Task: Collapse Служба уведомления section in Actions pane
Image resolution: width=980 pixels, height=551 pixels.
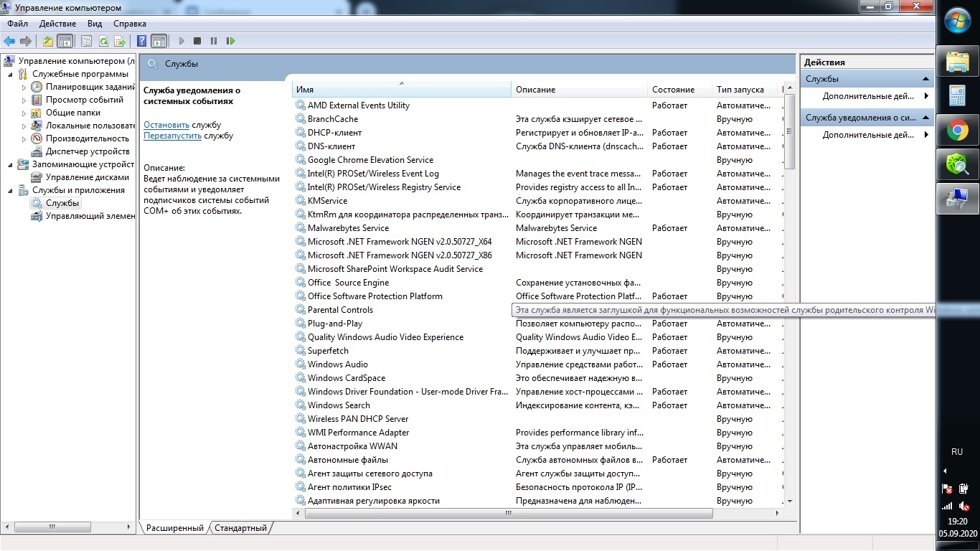Action: [x=926, y=118]
